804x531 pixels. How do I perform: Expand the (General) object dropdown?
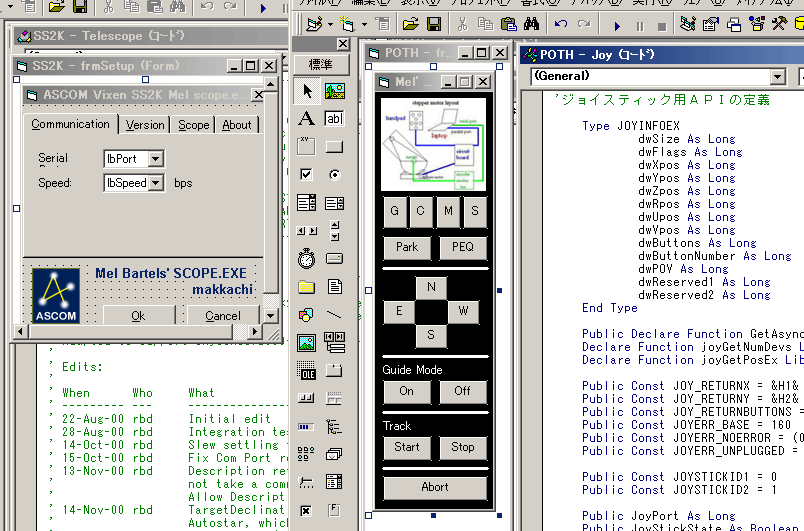pyautogui.click(x=778, y=77)
